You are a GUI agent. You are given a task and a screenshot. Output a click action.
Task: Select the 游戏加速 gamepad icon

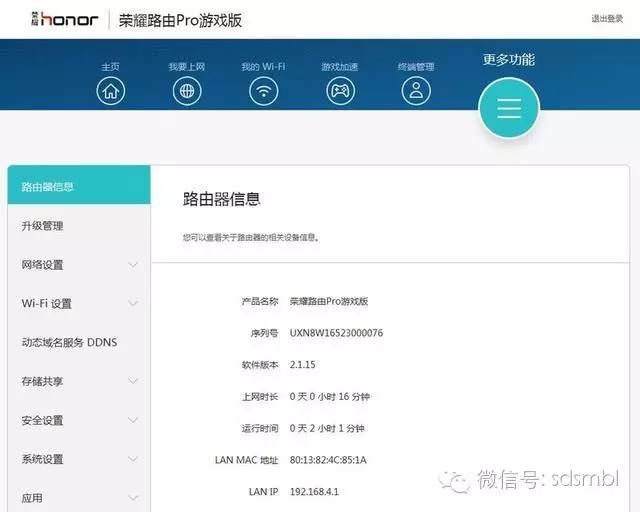tap(340, 91)
